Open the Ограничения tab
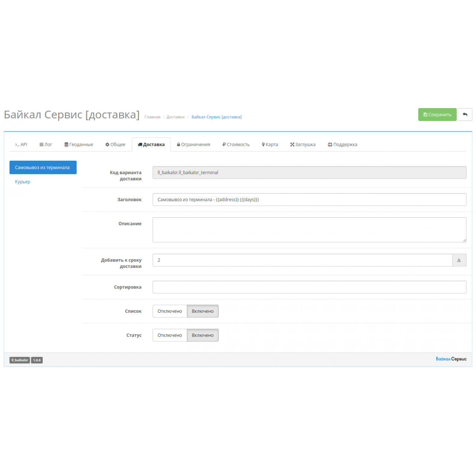Screen dimensions: 476x476 (193, 144)
